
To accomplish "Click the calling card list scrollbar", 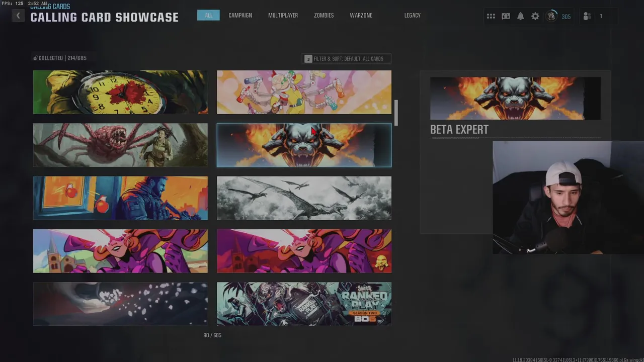I will coord(396,113).
